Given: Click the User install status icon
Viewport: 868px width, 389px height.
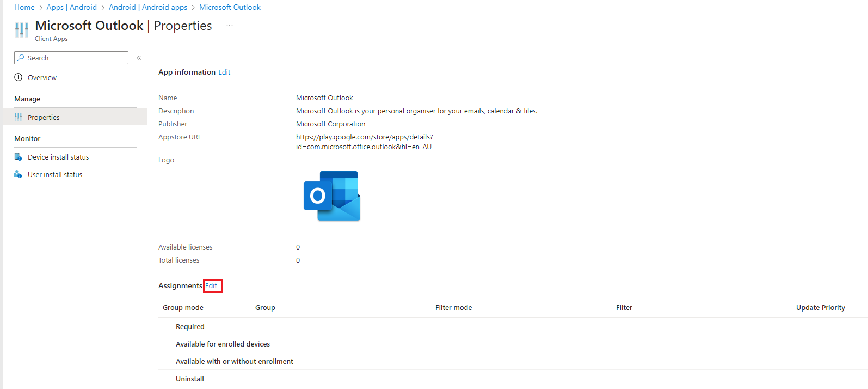Looking at the screenshot, I should coord(19,174).
